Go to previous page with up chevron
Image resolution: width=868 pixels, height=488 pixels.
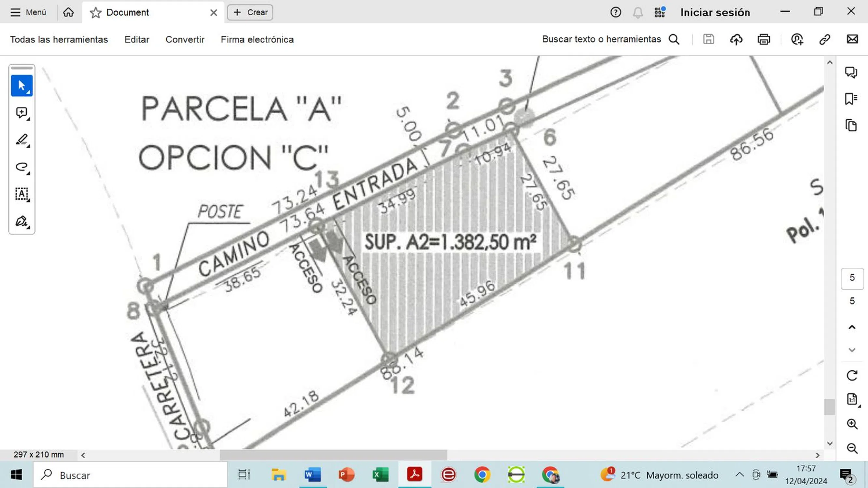852,327
